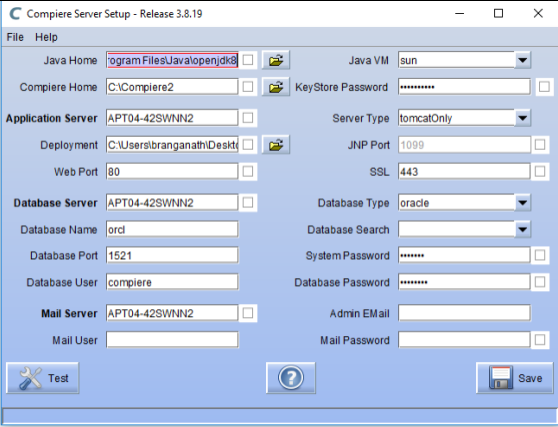Click the Compiere logo in title bar
This screenshot has width=558, height=427.
tap(15, 14)
